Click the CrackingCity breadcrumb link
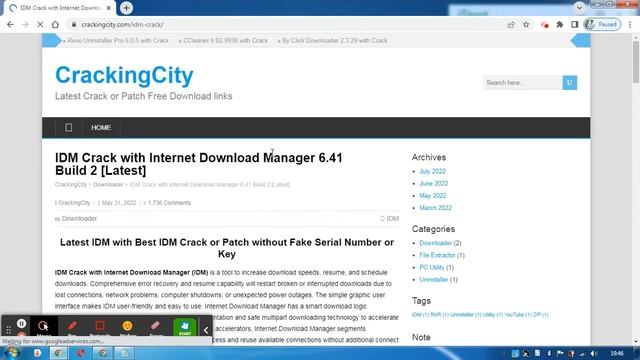640x360 pixels. tap(71, 184)
